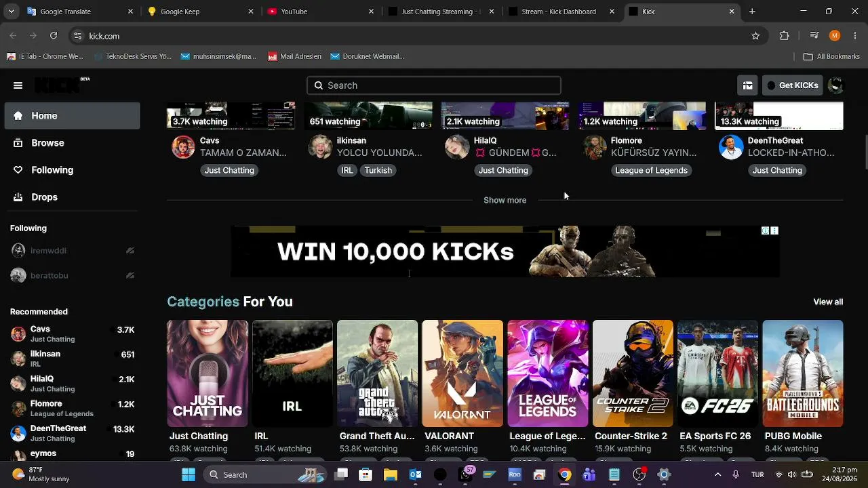
Task: Open the Grand Theft Auto category thumbnail
Action: pyautogui.click(x=377, y=373)
